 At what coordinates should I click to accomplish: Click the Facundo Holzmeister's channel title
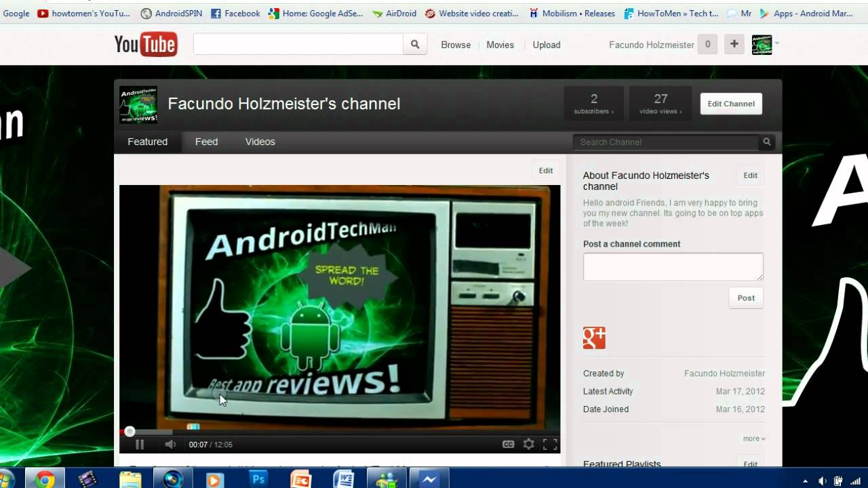pyautogui.click(x=284, y=104)
